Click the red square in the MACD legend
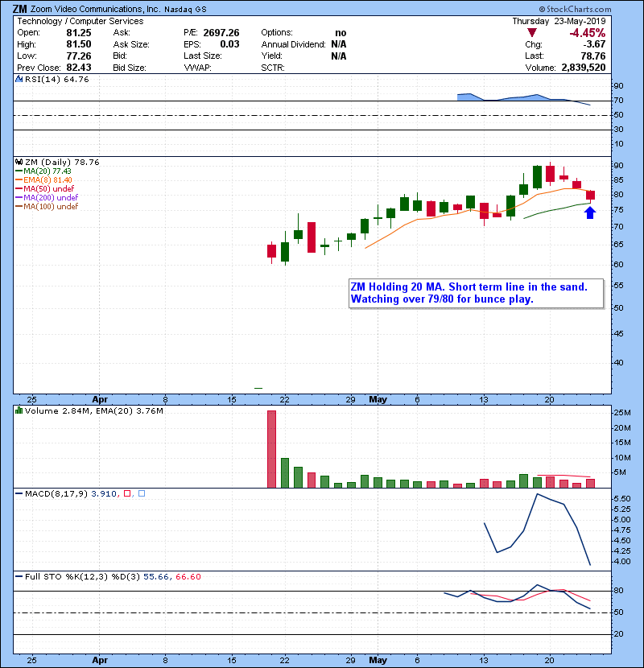 127,493
